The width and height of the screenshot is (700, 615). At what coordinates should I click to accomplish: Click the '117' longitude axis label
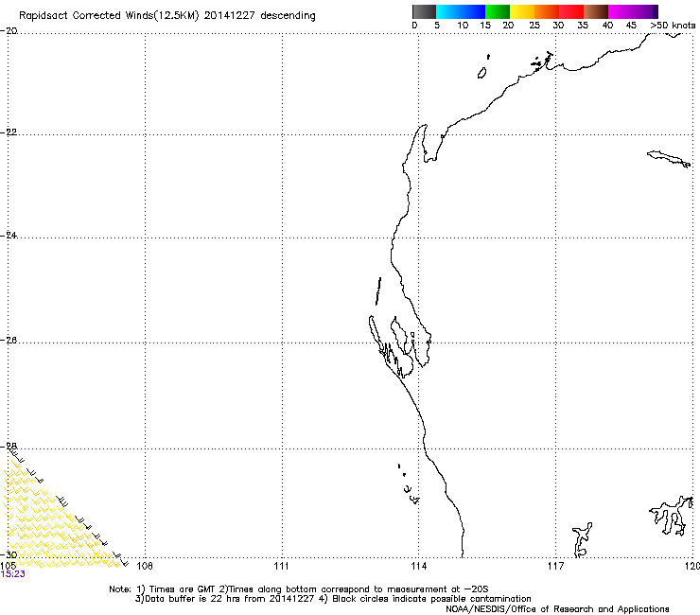click(556, 567)
